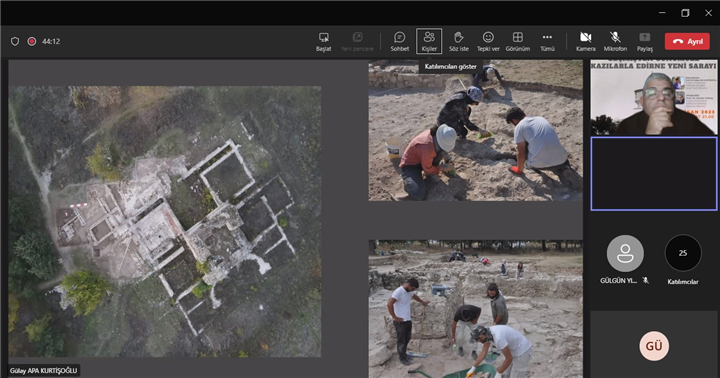Minimize the Teams meeting window

click(662, 13)
